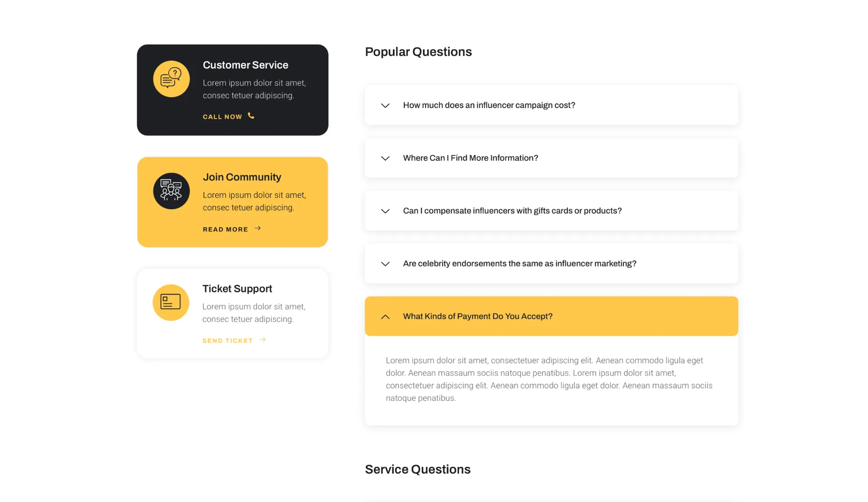The width and height of the screenshot is (868, 502).
Task: Click the Ticket Support heading
Action: (237, 289)
